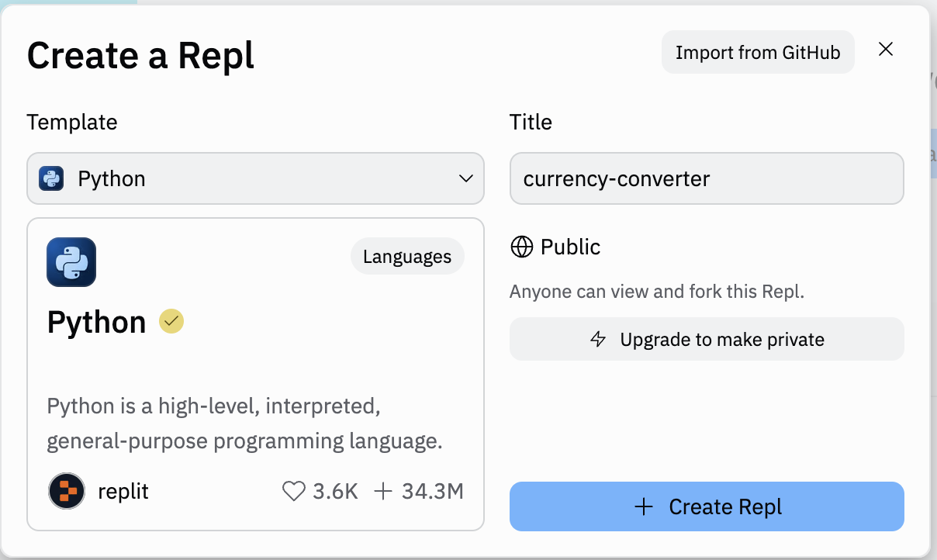The image size is (937, 560).
Task: Click the Python description text
Action: [x=245, y=423]
